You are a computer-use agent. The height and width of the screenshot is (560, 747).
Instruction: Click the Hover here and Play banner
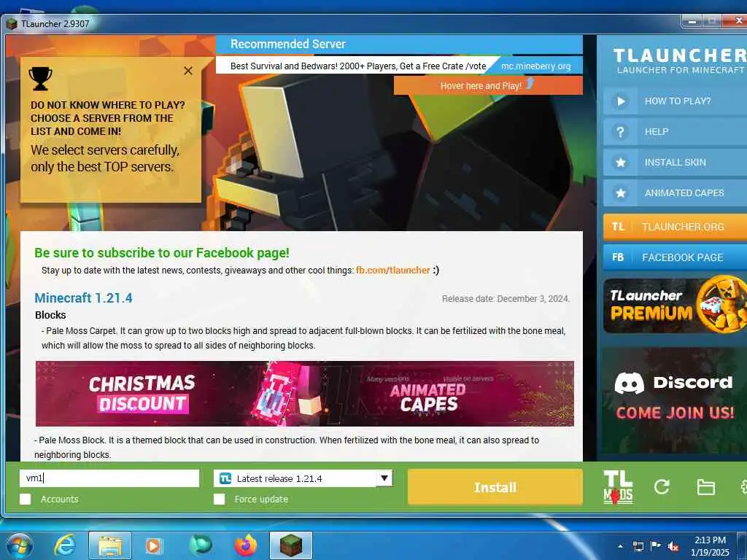click(488, 86)
